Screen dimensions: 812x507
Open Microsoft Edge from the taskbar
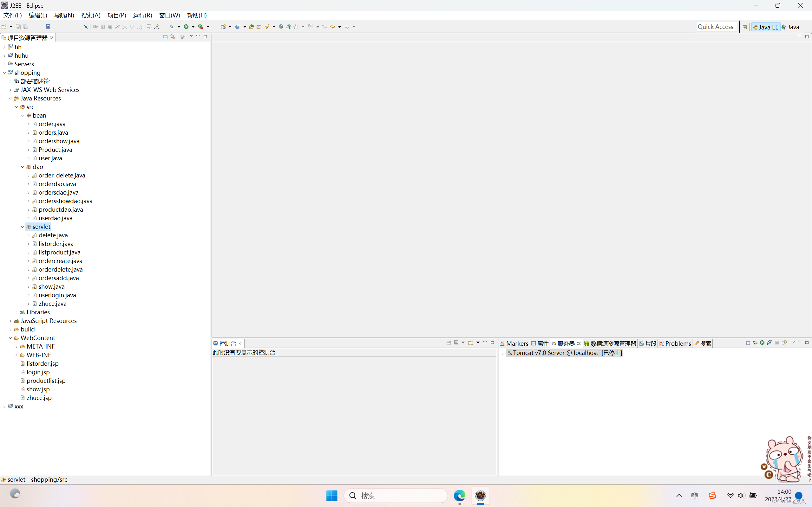click(459, 495)
